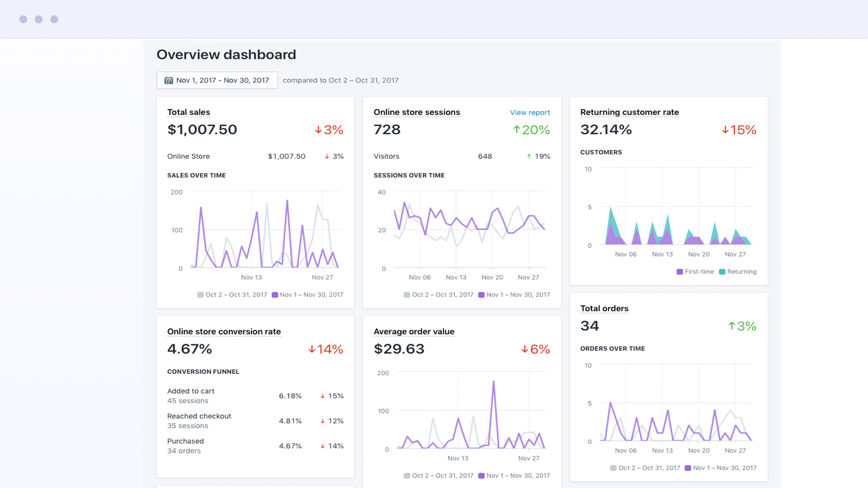This screenshot has width=868, height=488.
Task: Click the small up arrow in Visitors row
Action: click(x=529, y=156)
